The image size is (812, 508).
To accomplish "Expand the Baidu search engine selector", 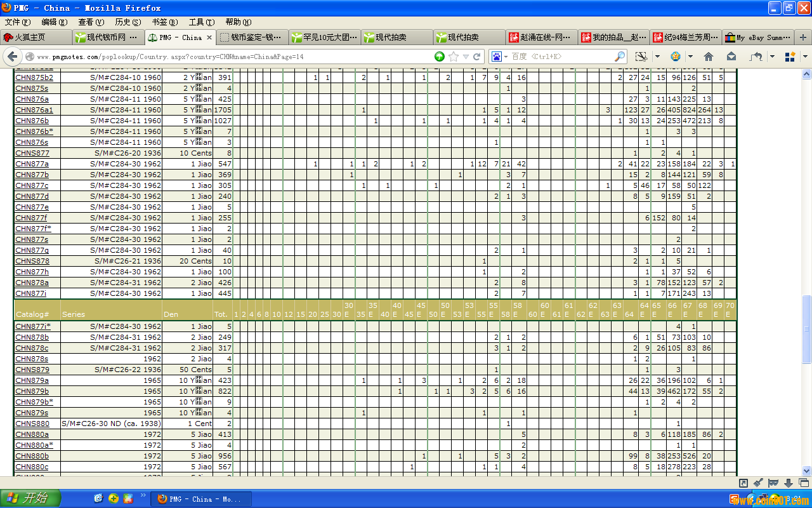I will tap(505, 57).
